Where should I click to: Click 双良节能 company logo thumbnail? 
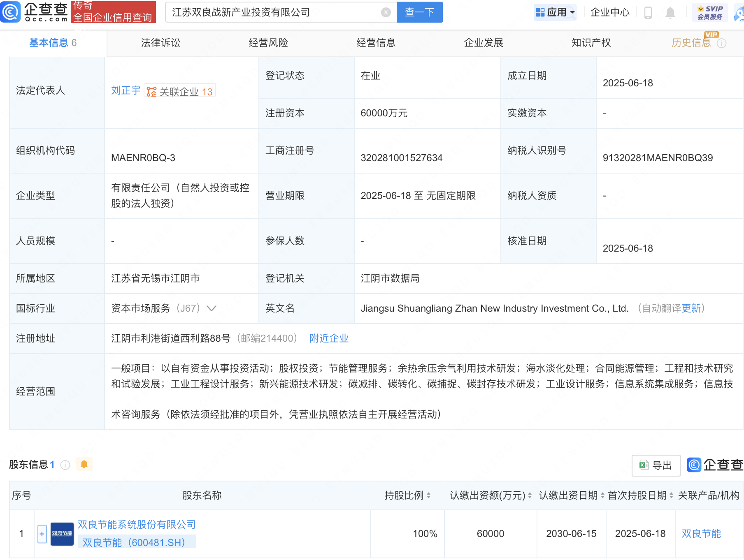[62, 534]
